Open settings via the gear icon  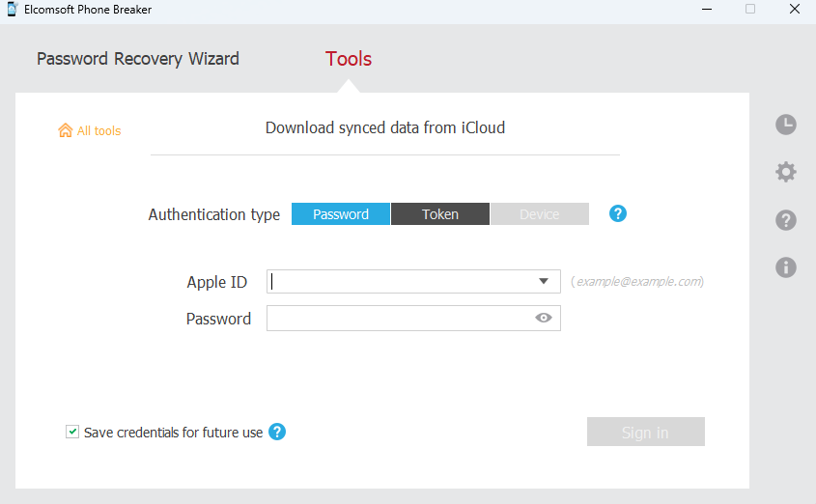[x=786, y=172]
